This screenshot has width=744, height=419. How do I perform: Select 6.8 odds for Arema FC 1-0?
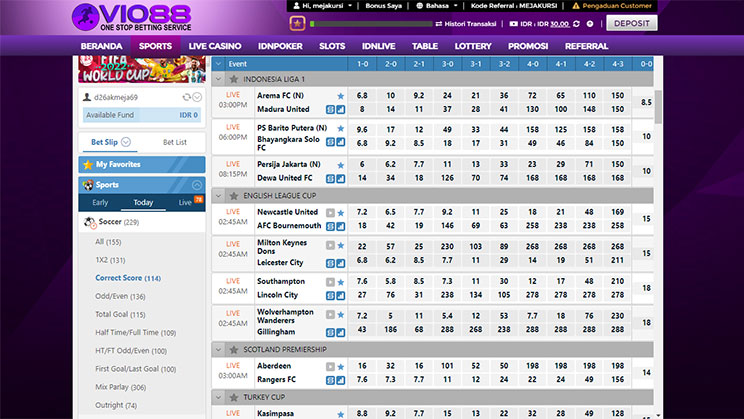tap(362, 95)
